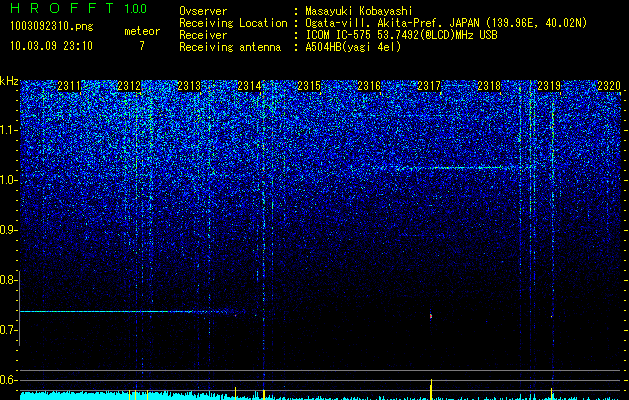
Task: Click the 2317 time marker
Action: pyautogui.click(x=429, y=86)
